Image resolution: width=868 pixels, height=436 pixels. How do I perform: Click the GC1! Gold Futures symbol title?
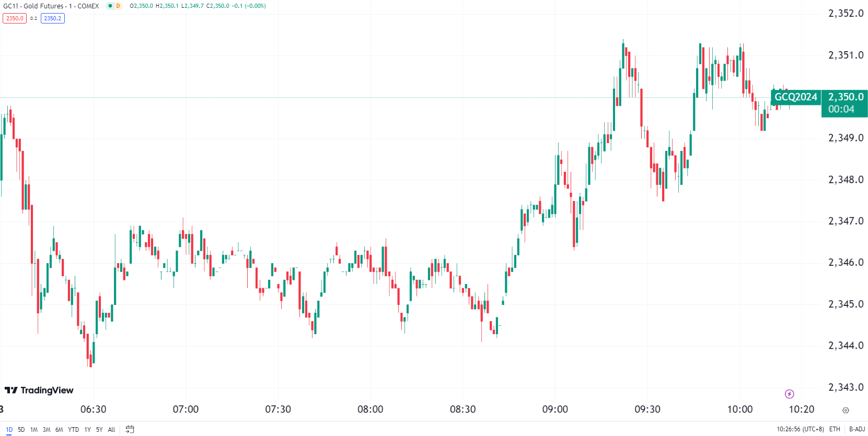pos(51,6)
